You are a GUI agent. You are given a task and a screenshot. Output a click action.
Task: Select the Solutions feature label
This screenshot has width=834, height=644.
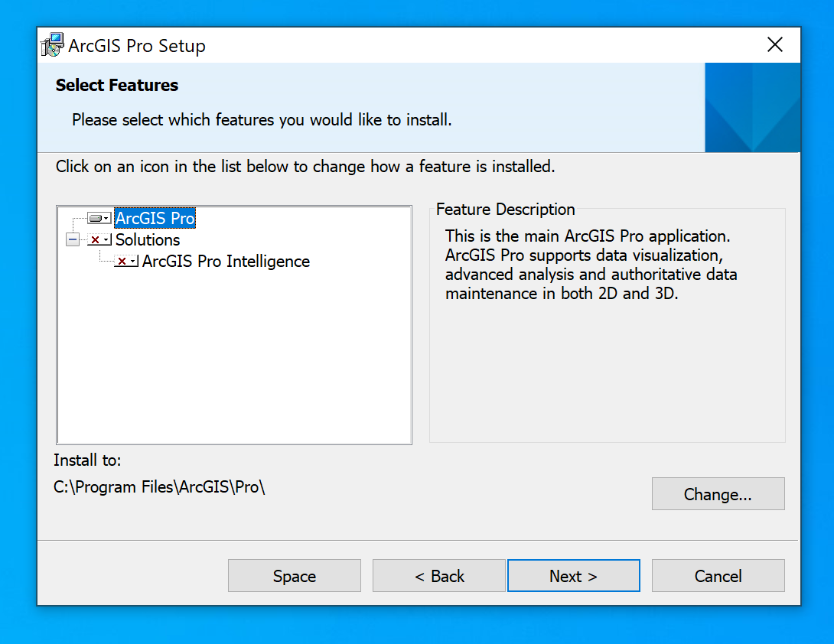148,240
